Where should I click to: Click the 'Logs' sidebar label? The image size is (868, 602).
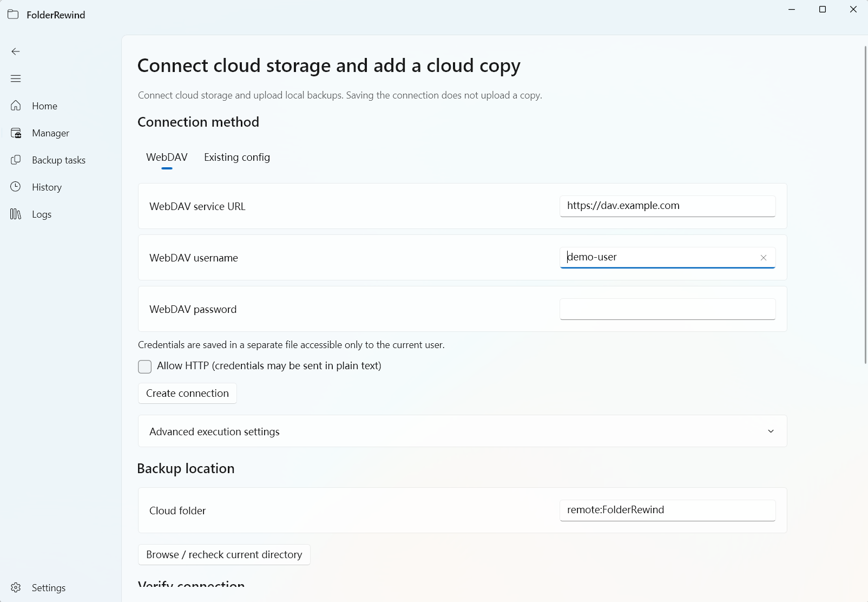(x=42, y=214)
